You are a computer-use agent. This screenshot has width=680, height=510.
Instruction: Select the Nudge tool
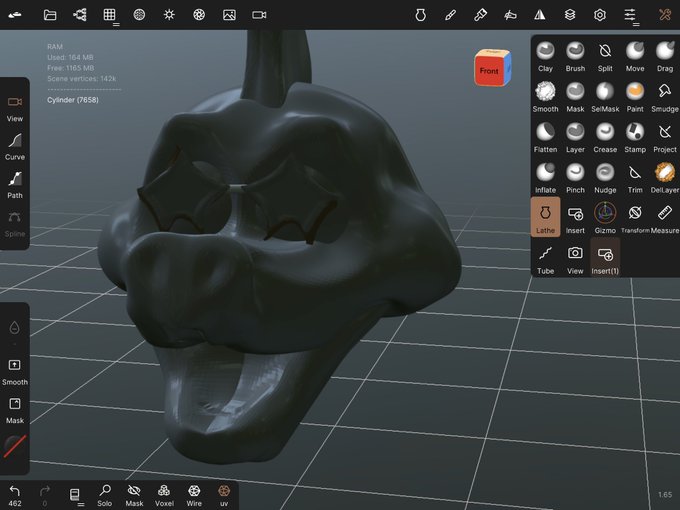tap(605, 178)
